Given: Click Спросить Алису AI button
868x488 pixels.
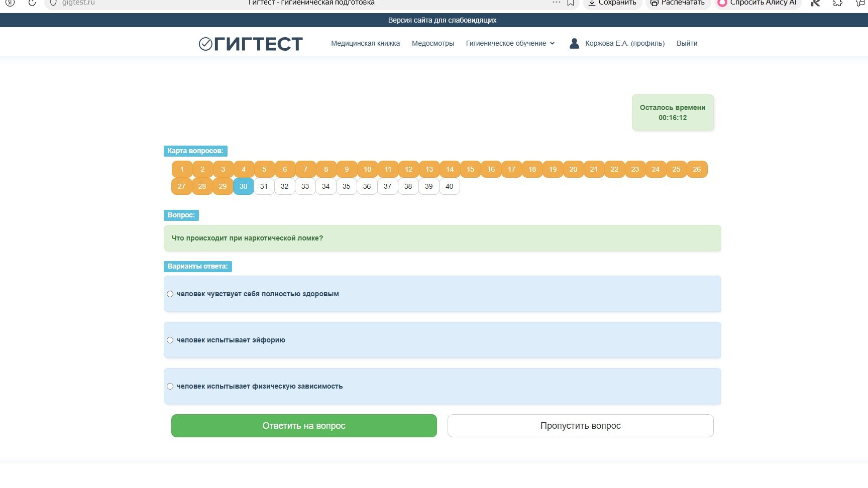Looking at the screenshot, I should click(757, 3).
